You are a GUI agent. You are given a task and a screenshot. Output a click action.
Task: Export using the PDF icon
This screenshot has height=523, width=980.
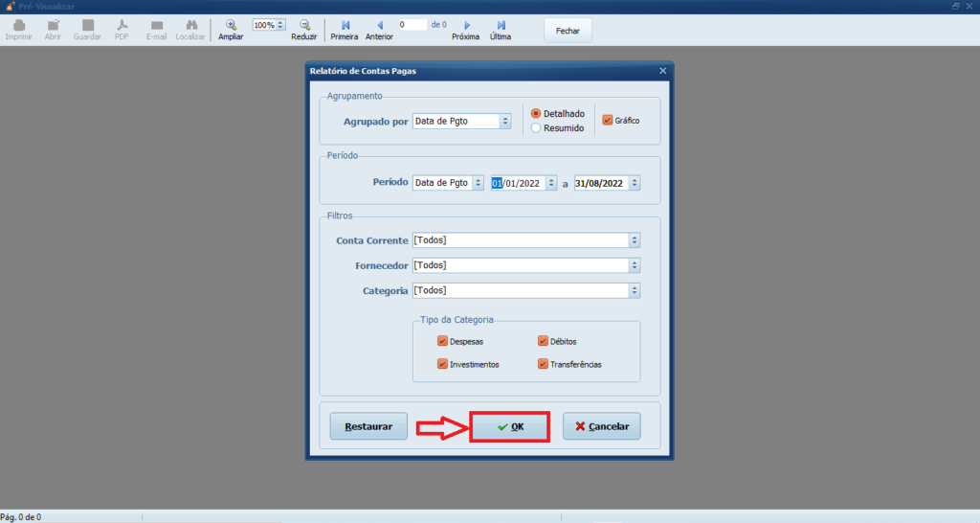pyautogui.click(x=122, y=25)
